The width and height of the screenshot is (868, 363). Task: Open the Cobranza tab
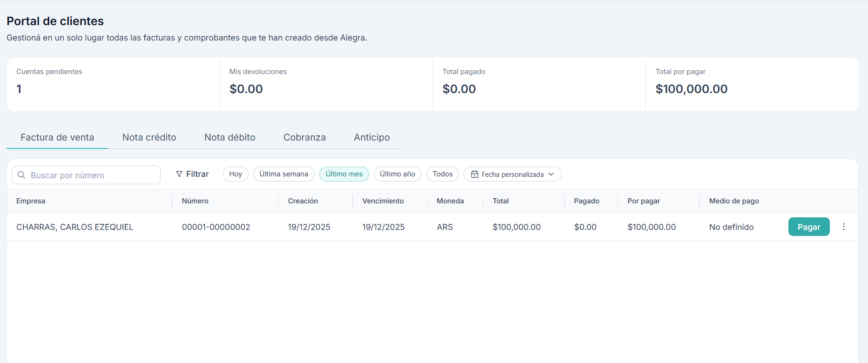(304, 137)
